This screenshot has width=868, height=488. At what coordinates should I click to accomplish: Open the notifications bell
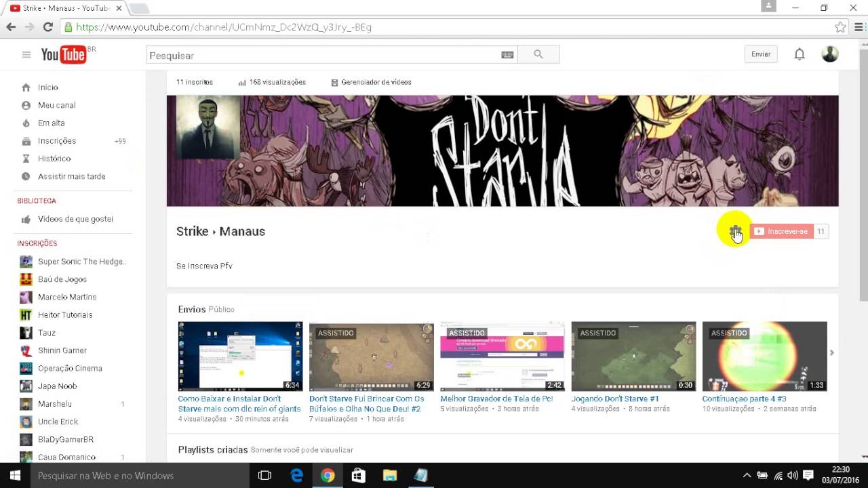(800, 54)
